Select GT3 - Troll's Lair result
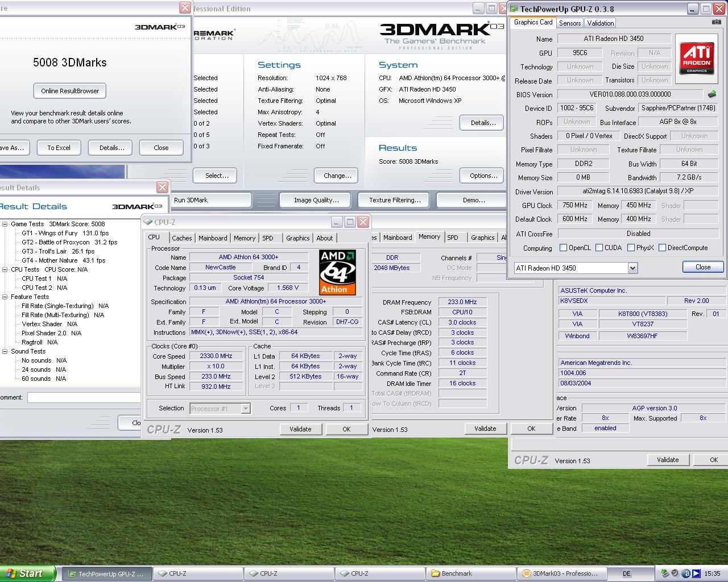The image size is (728, 582). click(58, 251)
